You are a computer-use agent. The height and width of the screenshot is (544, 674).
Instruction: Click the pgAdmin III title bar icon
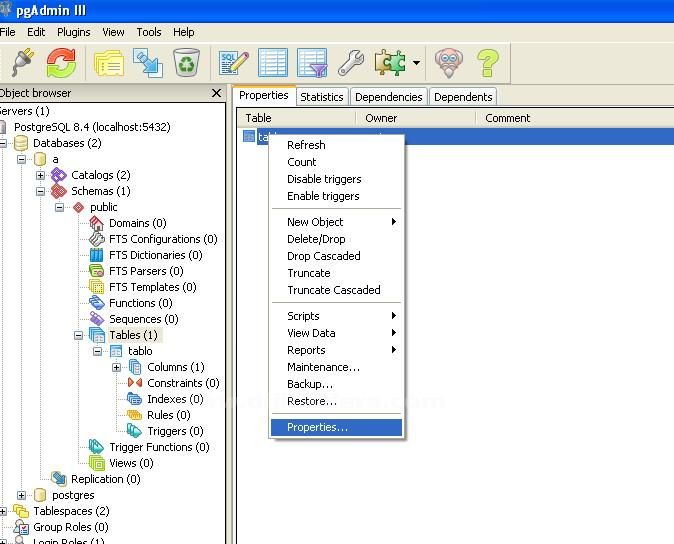[5, 9]
